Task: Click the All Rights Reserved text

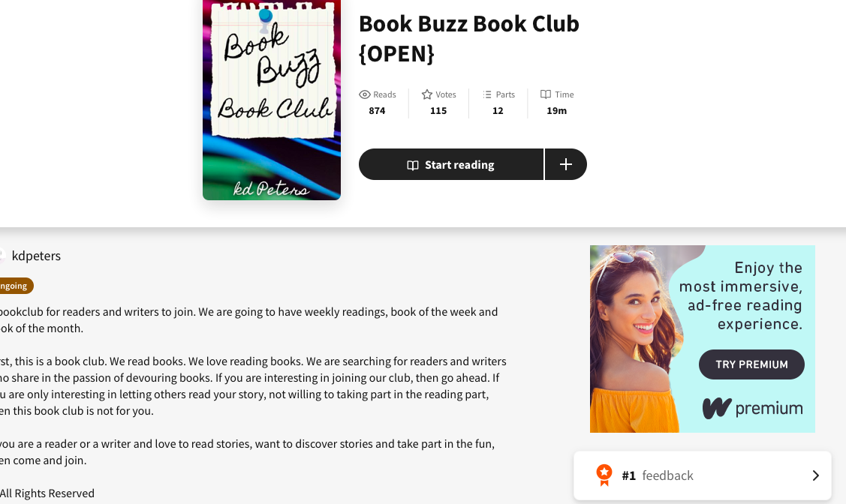Action: click(47, 493)
